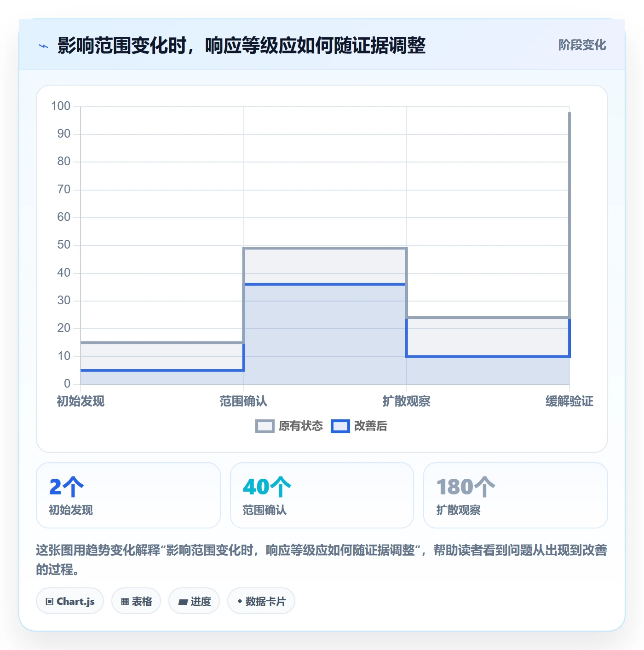Screen dimensions: 644x650
Task: Click the 缓解验证 x-axis label
Action: (x=569, y=401)
